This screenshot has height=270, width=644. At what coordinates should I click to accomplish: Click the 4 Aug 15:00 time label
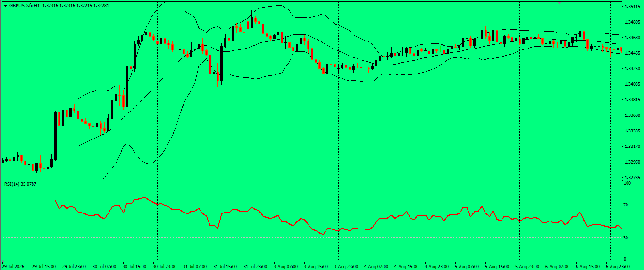click(406, 267)
